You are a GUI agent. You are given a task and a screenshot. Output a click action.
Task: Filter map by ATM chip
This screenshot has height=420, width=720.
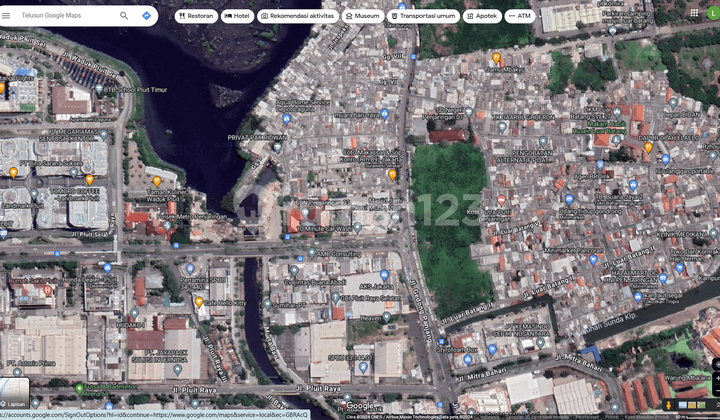pos(520,16)
